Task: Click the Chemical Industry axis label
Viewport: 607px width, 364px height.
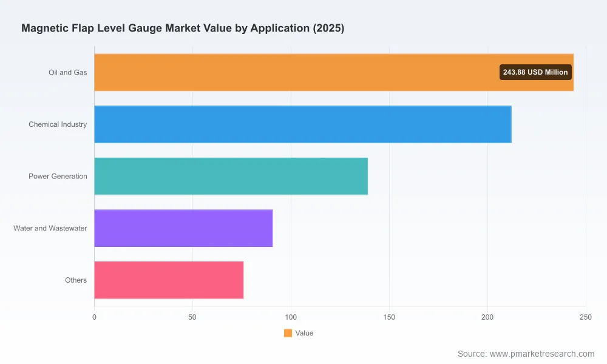Action: tap(58, 124)
